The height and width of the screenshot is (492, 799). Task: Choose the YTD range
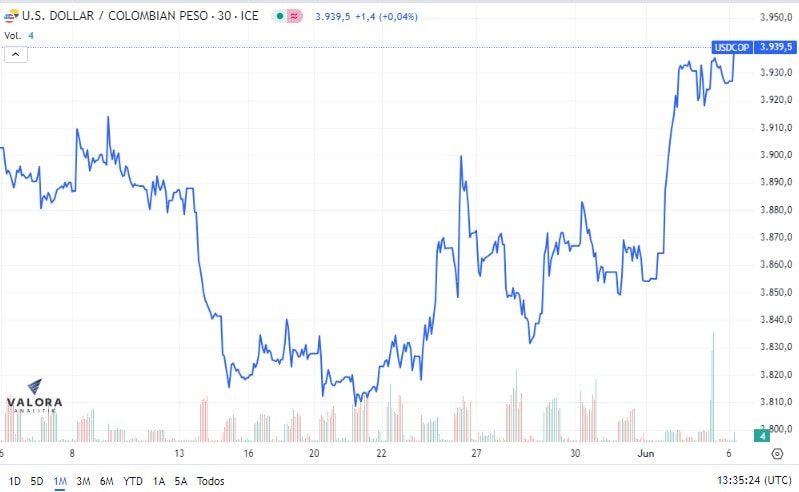(133, 481)
